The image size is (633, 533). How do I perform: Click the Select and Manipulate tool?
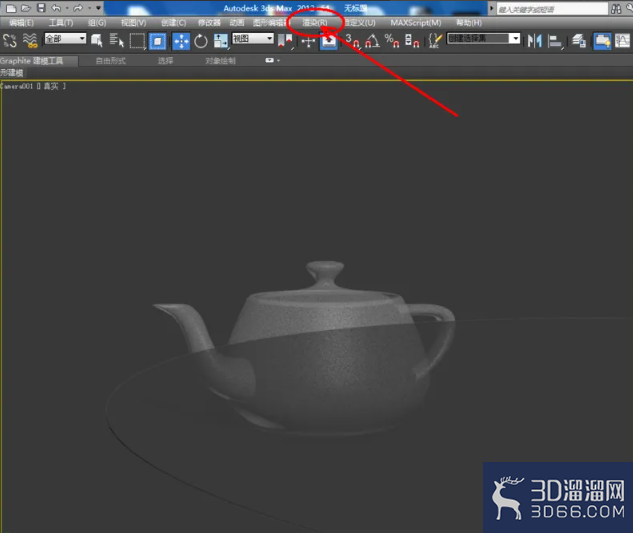click(308, 41)
